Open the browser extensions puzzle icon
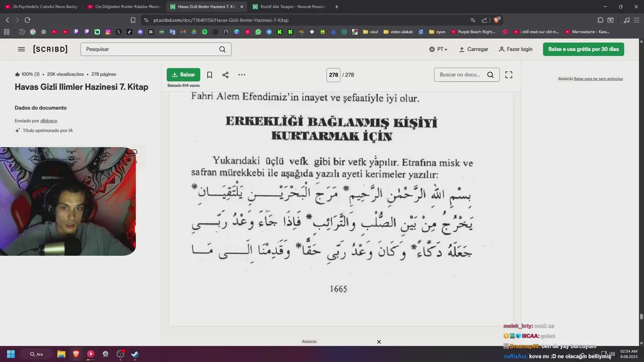Viewport: 644px width, 362px height. pos(600,20)
